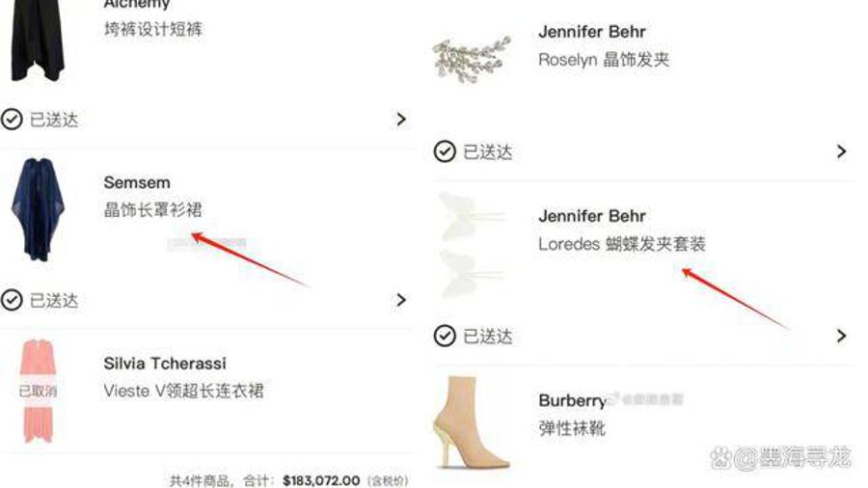Click delivered checkmark icon under Alchemy shorts
This screenshot has height=488, width=868.
pos(12,119)
